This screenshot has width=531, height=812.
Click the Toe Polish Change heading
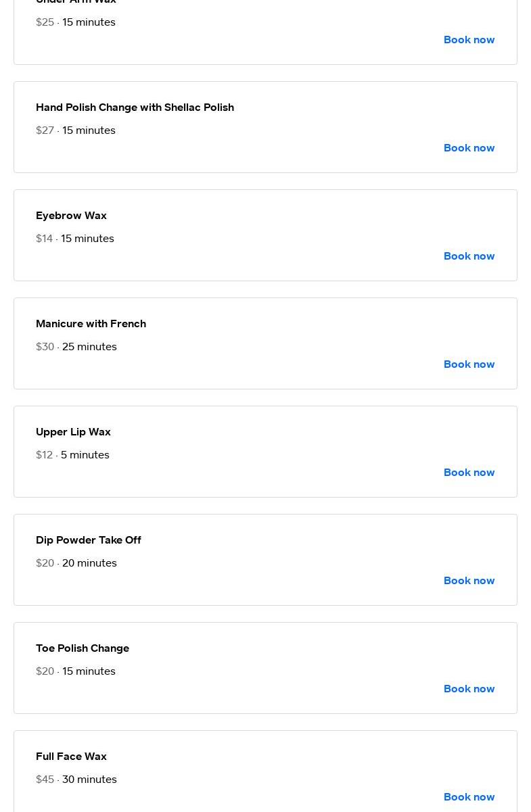(x=83, y=648)
